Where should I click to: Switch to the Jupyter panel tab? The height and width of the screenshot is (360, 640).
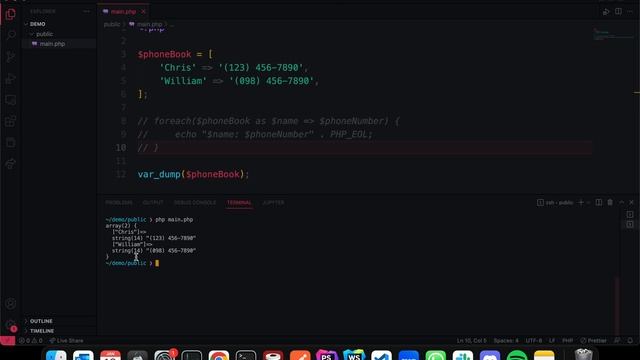click(x=273, y=202)
